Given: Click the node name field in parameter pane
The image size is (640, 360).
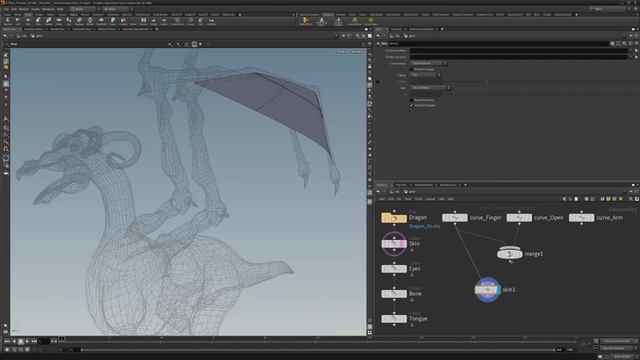Looking at the screenshot, I should point(498,43).
